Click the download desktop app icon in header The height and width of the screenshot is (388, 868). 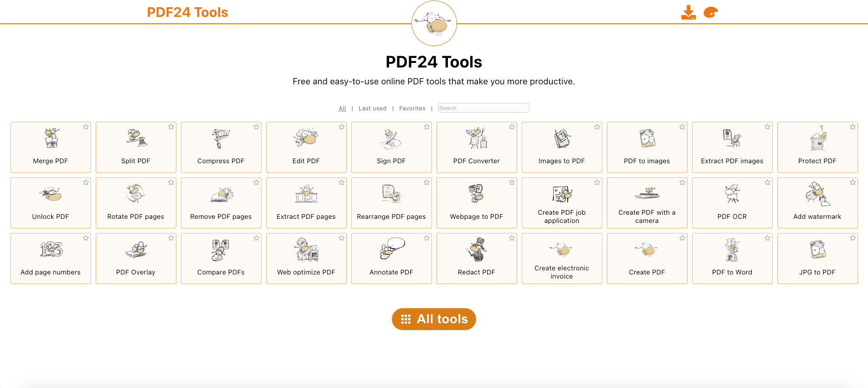tap(688, 12)
